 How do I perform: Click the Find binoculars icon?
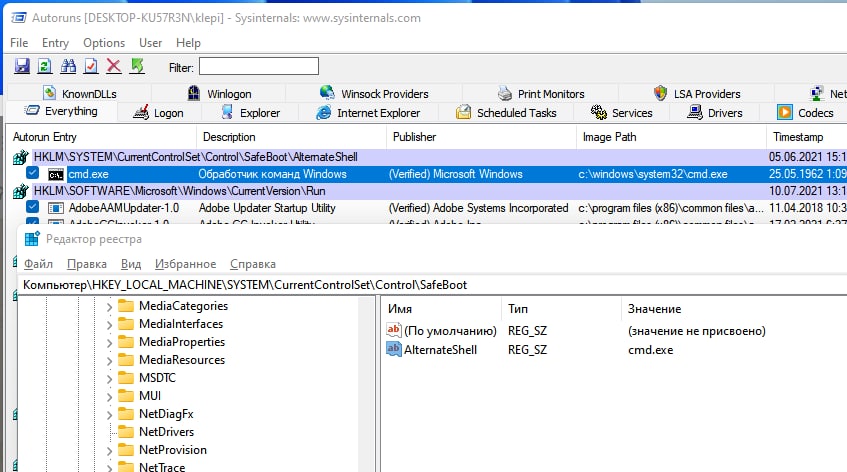68,66
